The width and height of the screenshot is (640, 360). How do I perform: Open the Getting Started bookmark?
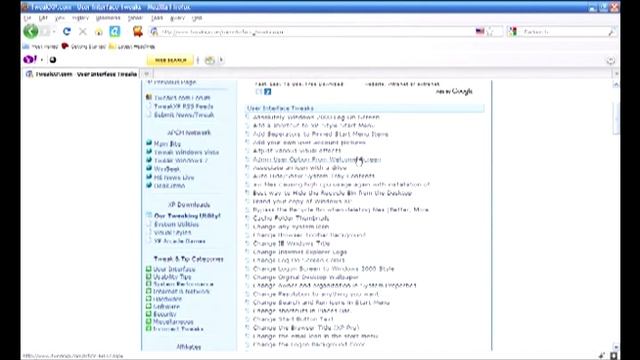[x=84, y=47]
